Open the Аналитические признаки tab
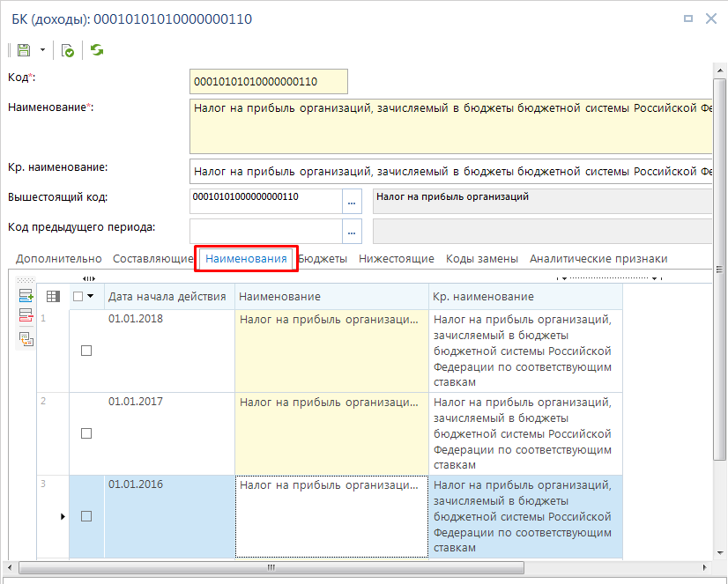 598,259
